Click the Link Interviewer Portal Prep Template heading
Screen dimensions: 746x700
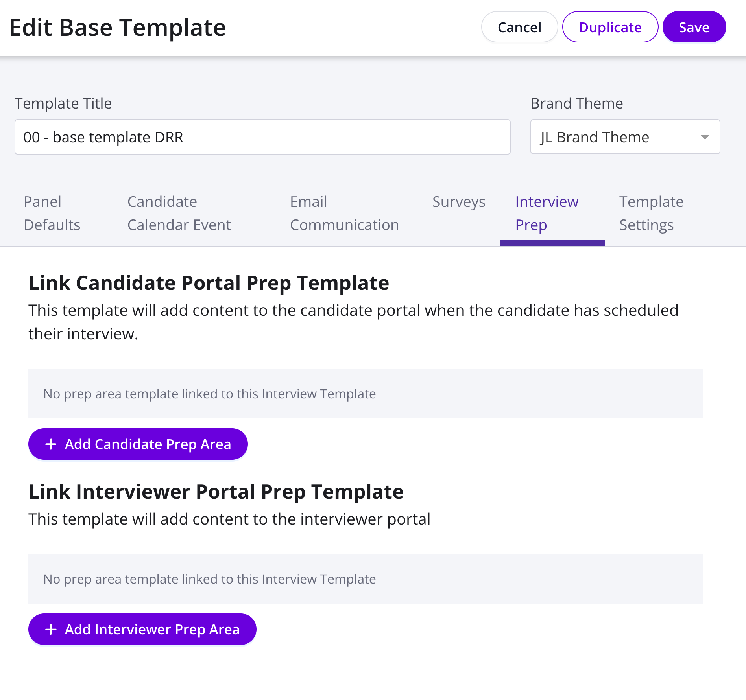[x=216, y=492]
